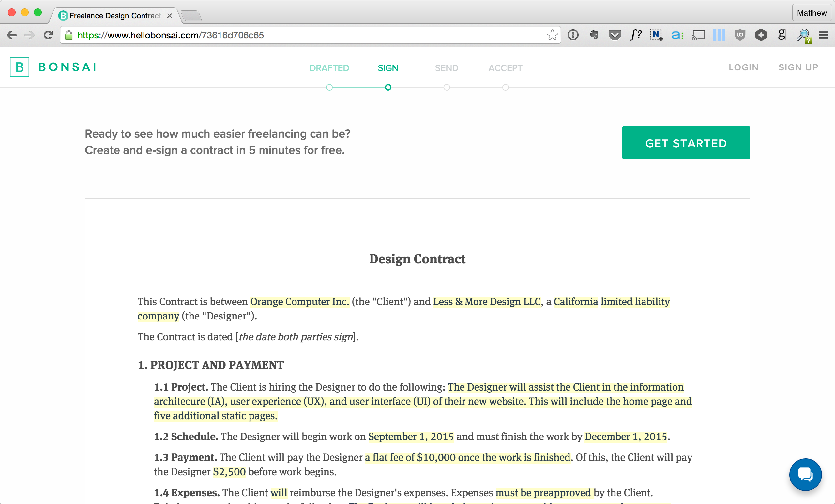Open the uBlock Origin shield icon
The width and height of the screenshot is (835, 504).
[740, 35]
